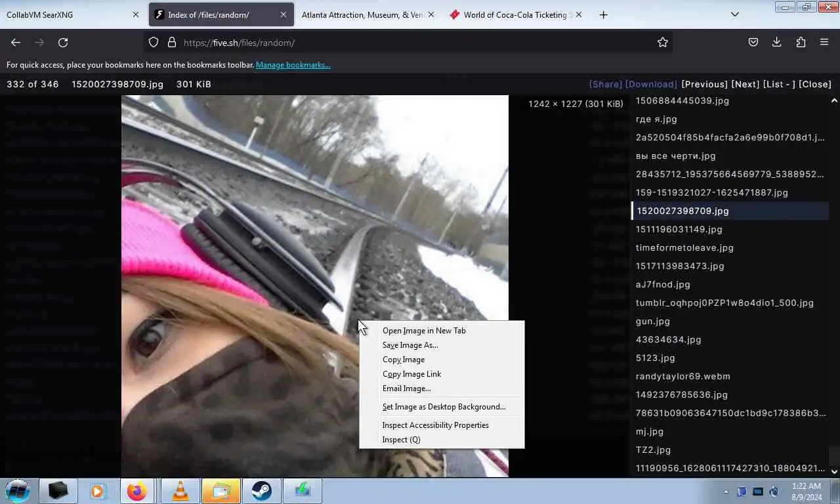Open the Windows Start menu
The image size is (840, 504).
(x=18, y=491)
